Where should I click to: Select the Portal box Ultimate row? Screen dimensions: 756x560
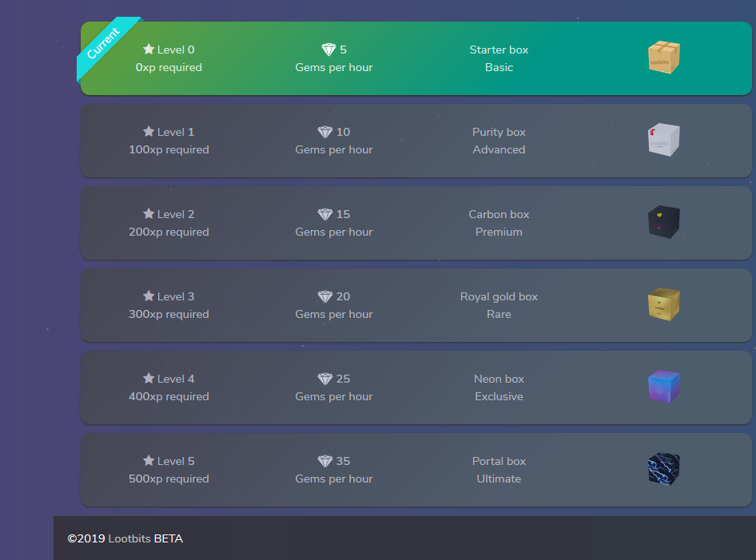416,470
